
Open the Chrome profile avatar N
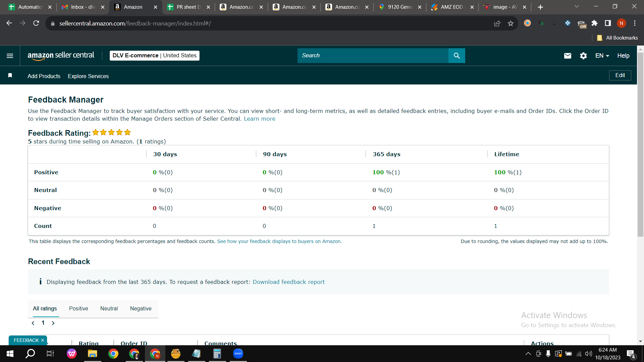pyautogui.click(x=621, y=23)
